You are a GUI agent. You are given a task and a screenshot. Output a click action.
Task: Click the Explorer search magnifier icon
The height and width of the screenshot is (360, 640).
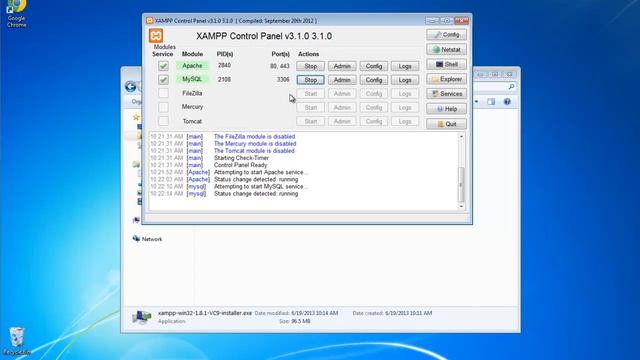(x=511, y=87)
